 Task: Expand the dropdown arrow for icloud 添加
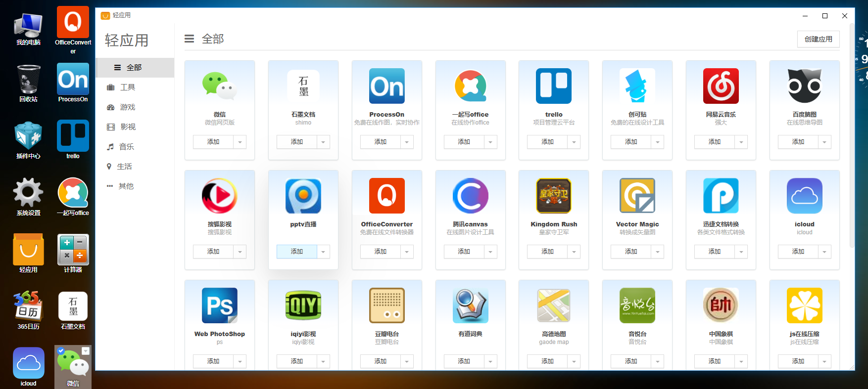(x=825, y=252)
